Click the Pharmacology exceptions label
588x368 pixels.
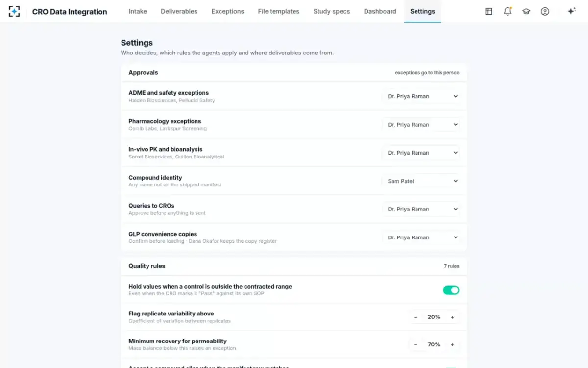coord(165,121)
